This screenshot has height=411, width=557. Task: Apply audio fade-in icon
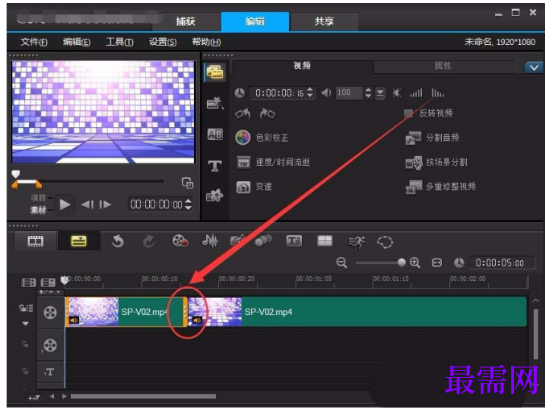tap(416, 93)
